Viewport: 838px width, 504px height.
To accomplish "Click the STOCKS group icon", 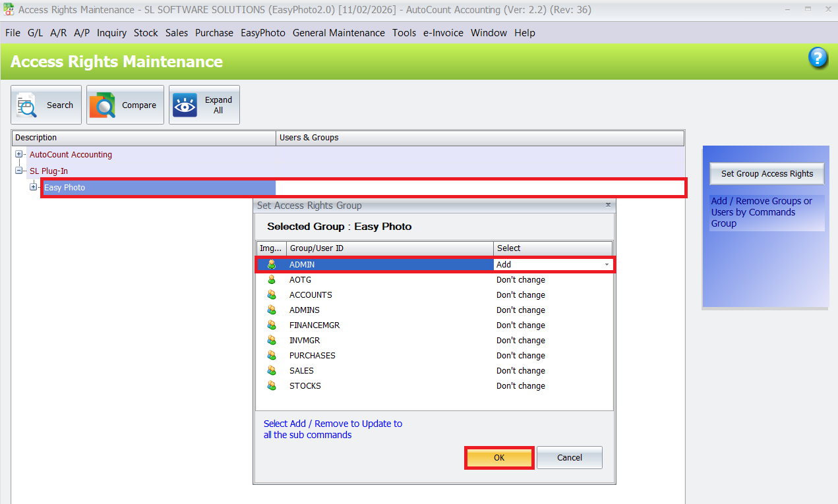I will pos(272,385).
